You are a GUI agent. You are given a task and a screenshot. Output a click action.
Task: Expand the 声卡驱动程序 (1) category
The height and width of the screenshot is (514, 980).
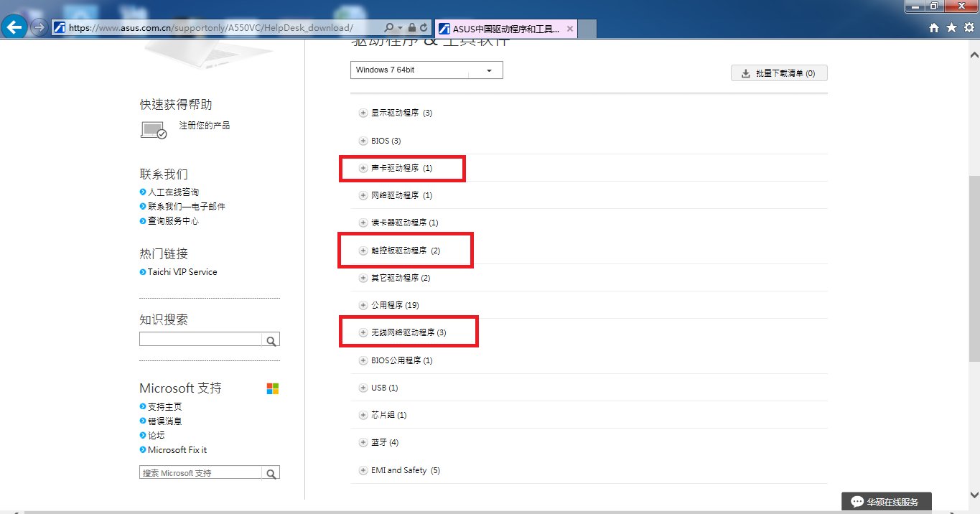click(363, 168)
